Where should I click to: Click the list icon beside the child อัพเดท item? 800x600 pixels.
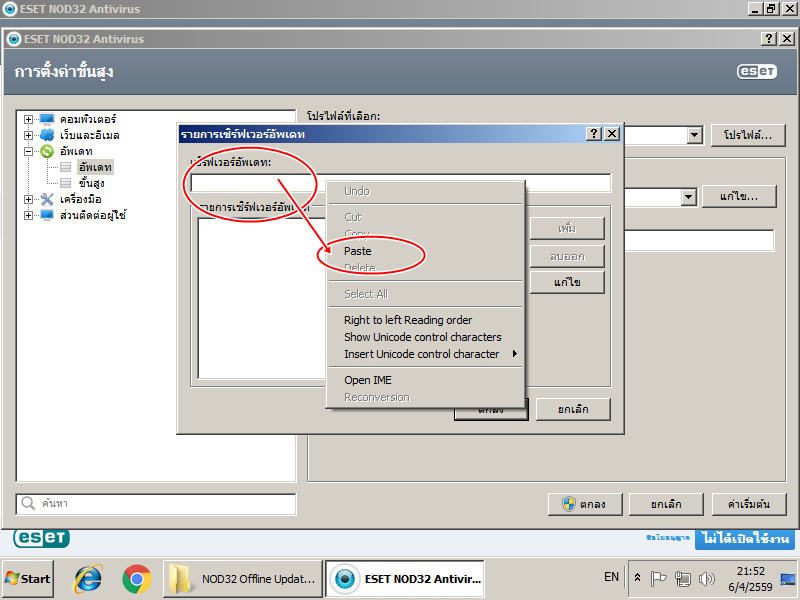point(66,167)
